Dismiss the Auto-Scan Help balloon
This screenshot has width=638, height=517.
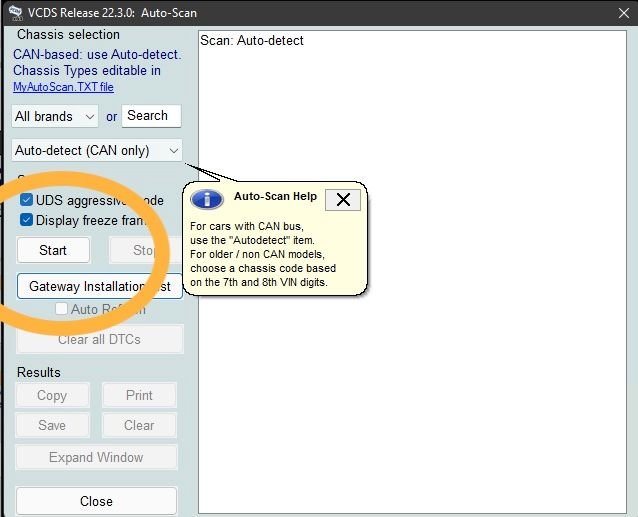(x=342, y=199)
